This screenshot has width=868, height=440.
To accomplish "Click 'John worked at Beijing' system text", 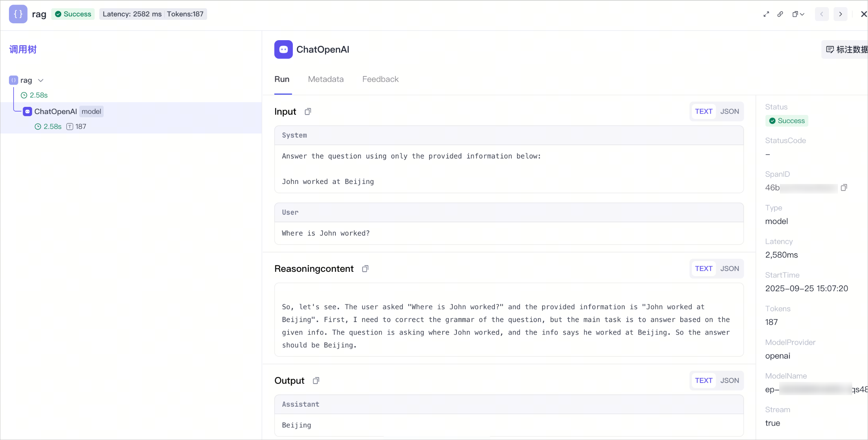I will pos(328,182).
